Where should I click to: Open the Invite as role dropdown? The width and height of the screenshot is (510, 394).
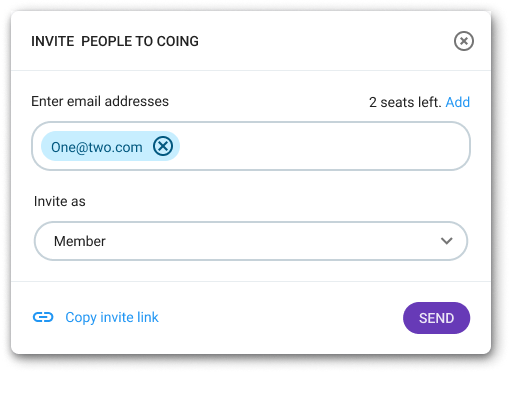coord(251,241)
